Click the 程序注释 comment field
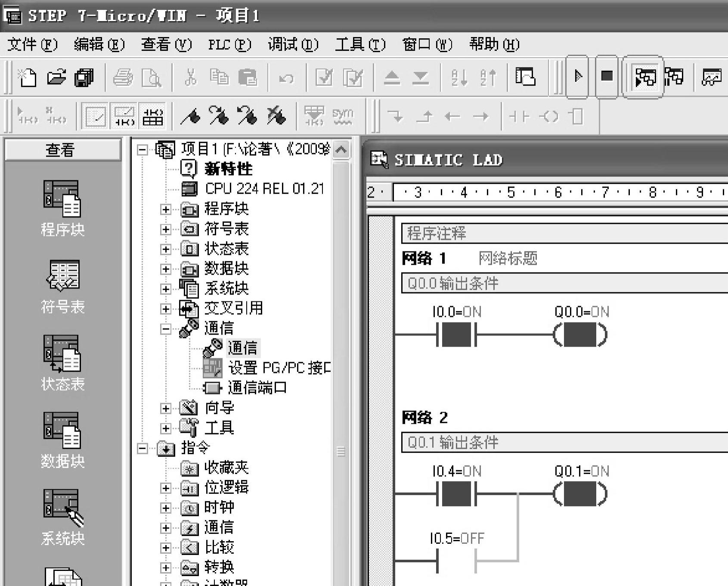 click(x=564, y=233)
